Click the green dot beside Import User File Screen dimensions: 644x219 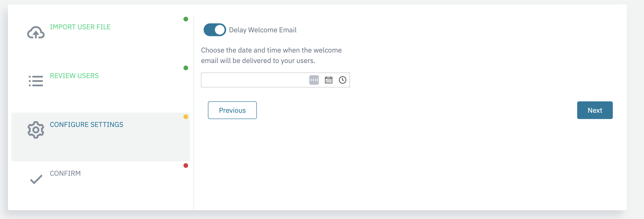pos(186,19)
